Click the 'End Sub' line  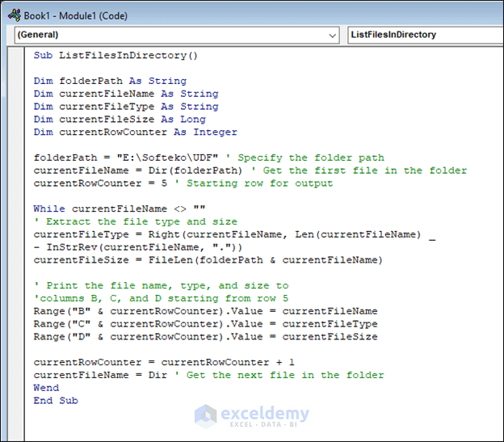click(x=56, y=401)
